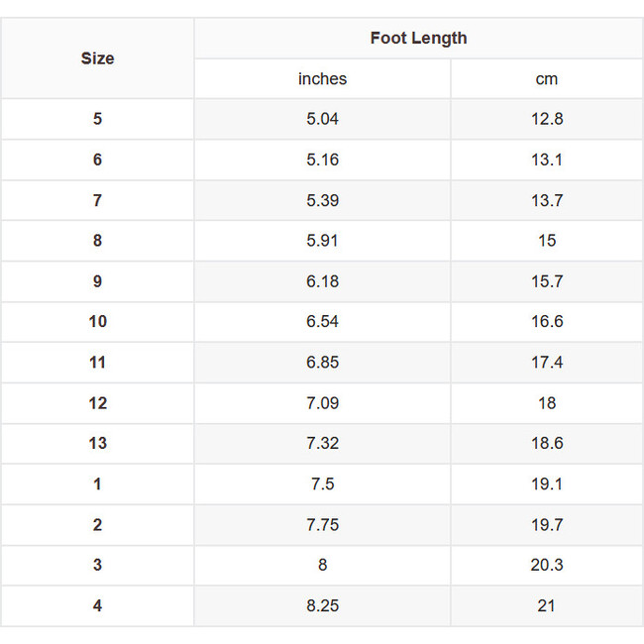Select the 21 cm cell
The width and height of the screenshot is (644, 644).
(x=546, y=605)
